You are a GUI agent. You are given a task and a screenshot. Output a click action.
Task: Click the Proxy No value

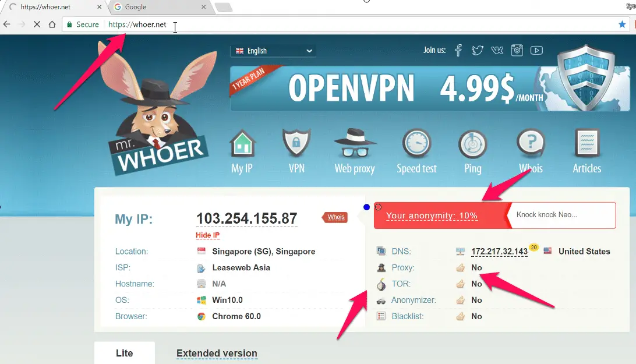point(476,268)
